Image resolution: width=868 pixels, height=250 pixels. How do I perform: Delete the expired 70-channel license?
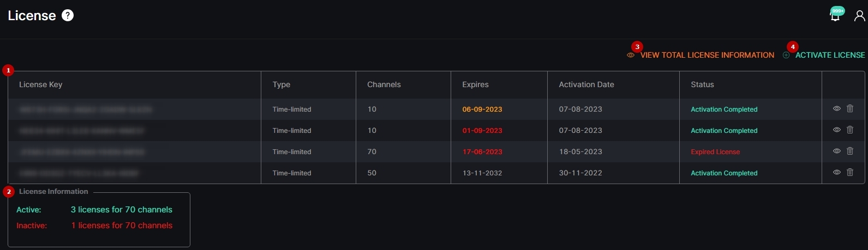[x=849, y=151]
